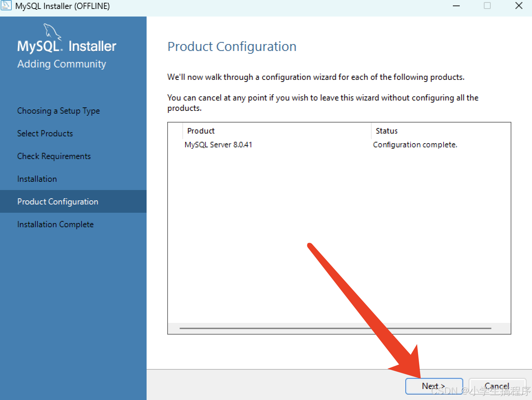
Task: Click the Product column header
Action: (x=201, y=131)
